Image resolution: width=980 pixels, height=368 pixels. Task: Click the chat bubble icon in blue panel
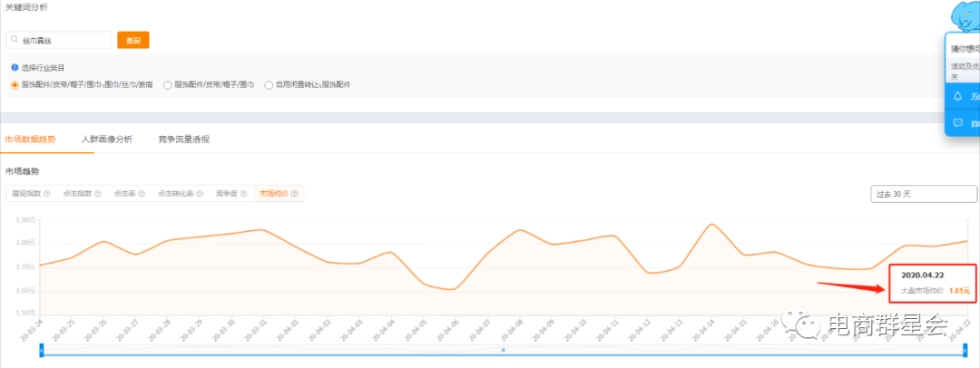click(957, 122)
